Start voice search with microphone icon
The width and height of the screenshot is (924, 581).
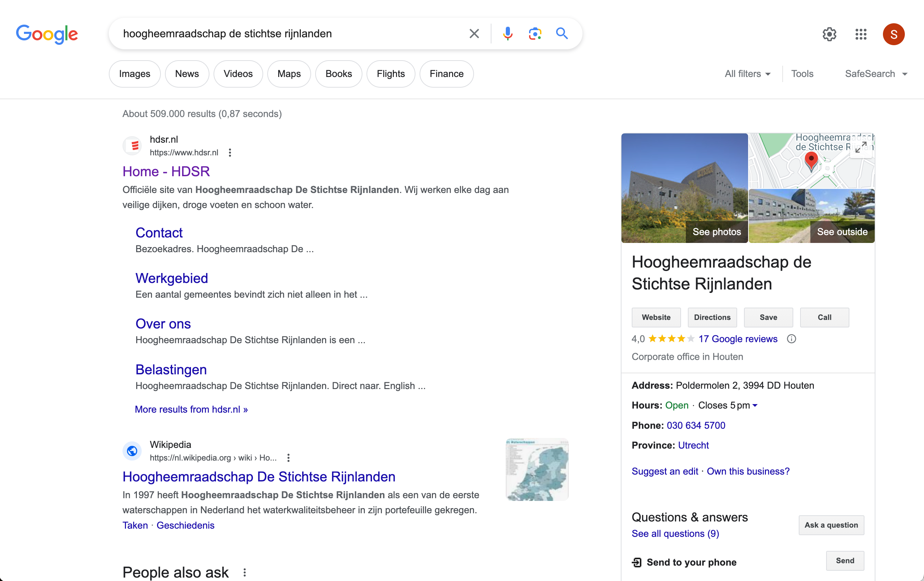click(507, 34)
